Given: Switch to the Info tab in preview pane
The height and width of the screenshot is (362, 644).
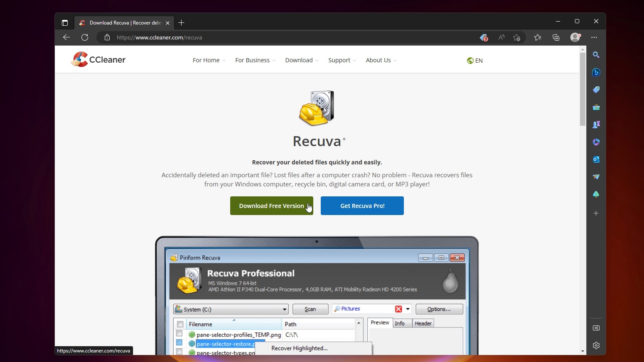Looking at the screenshot, I should pyautogui.click(x=400, y=323).
